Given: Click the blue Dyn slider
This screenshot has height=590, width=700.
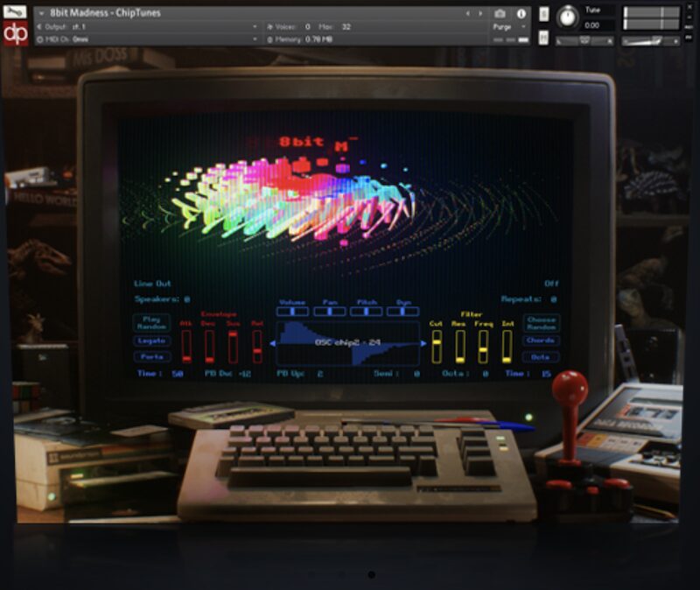Looking at the screenshot, I should coord(403,312).
